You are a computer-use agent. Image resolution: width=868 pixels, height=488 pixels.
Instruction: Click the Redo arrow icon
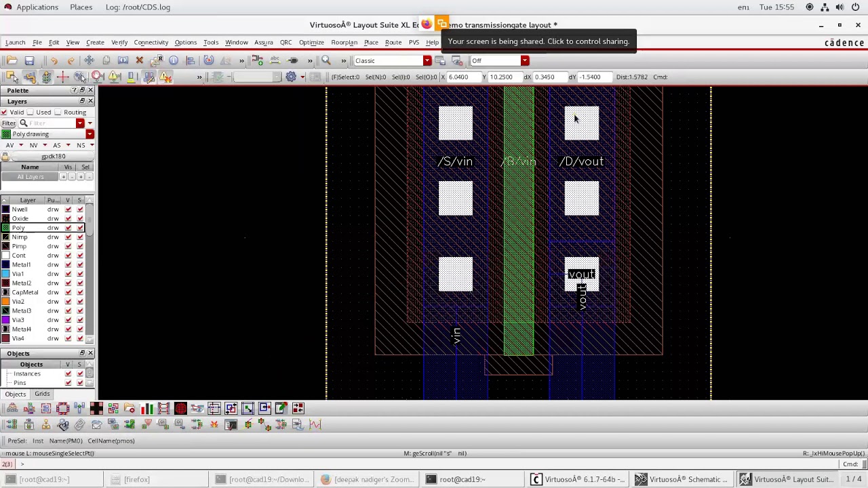click(x=71, y=60)
